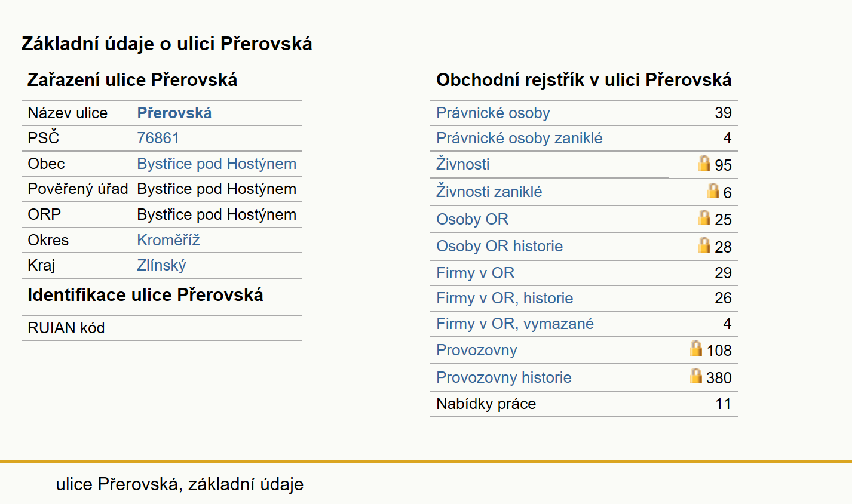Screen dimensions: 852x504
Task: Open Firmy v OR, vymazané
Action: coord(515,324)
